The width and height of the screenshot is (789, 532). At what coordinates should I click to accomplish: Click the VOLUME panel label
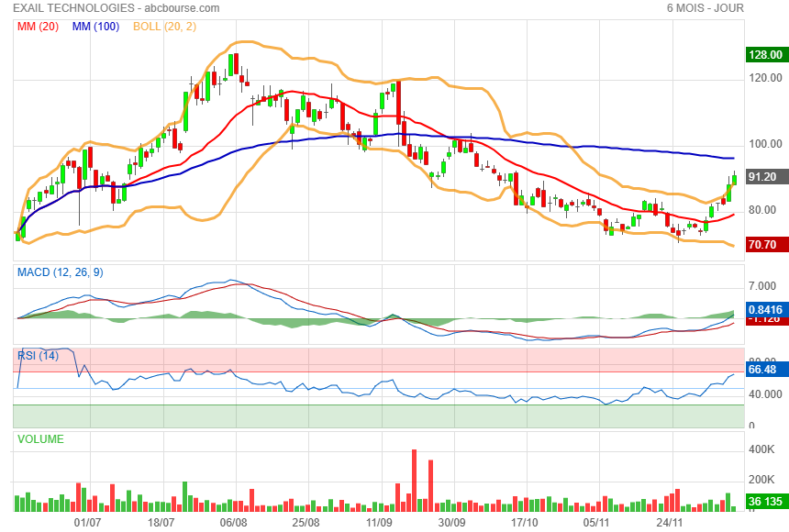point(41,439)
